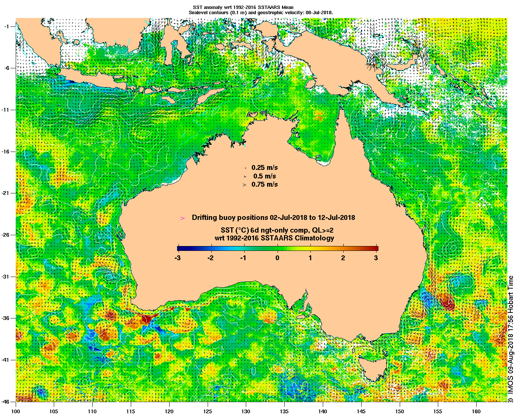Click the 0.25 m/s velocity scale arrow

(x=245, y=168)
